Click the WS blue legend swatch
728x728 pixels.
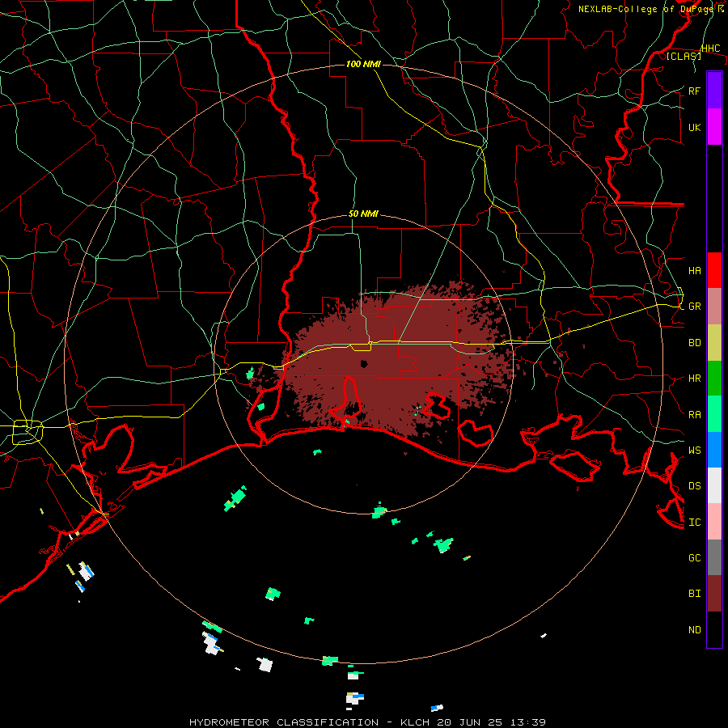[714, 450]
